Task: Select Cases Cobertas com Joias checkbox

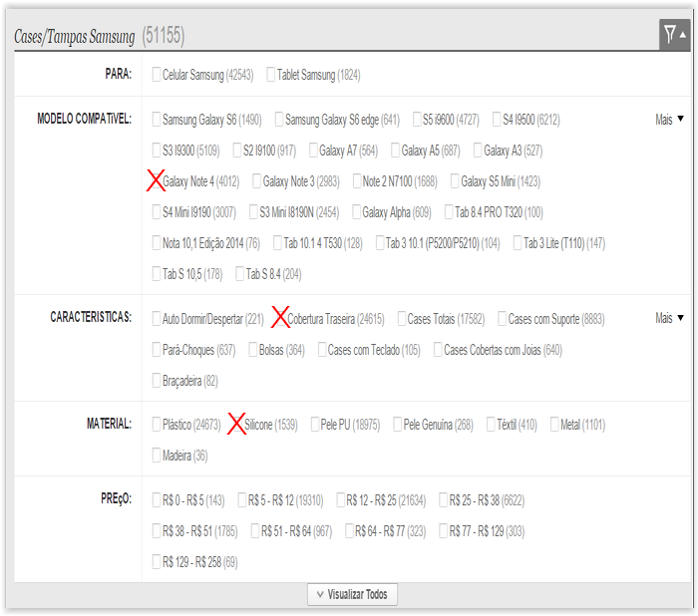Action: 438,350
